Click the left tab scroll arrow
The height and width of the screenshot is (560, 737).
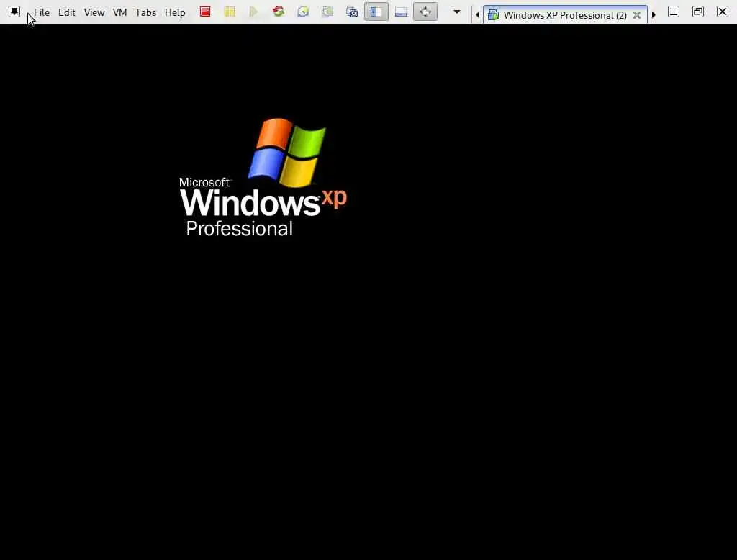(x=478, y=15)
